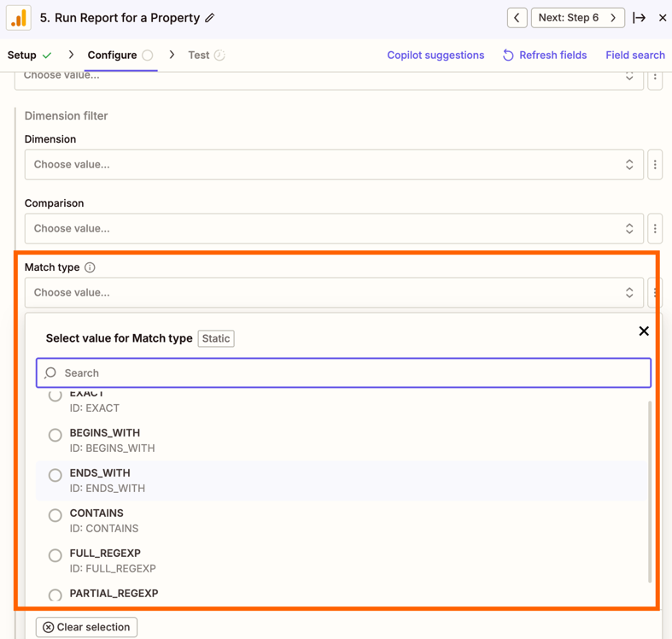Viewport: 672px width, 639px height.
Task: Switch to the Test tab
Action: pos(199,56)
